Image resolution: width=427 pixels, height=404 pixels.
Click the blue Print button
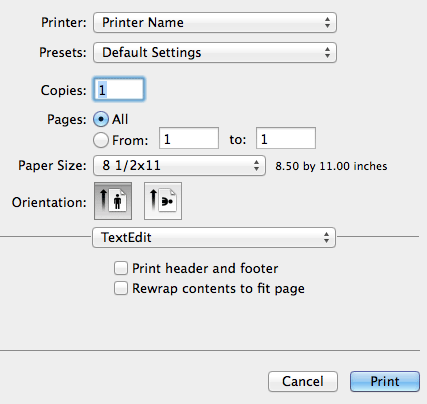click(385, 381)
